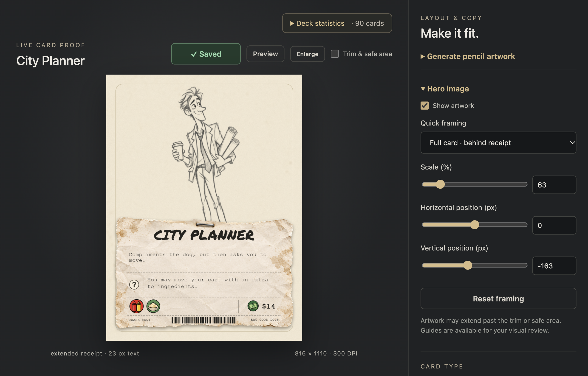
Task: Click the $14 price text
Action: [x=268, y=306]
